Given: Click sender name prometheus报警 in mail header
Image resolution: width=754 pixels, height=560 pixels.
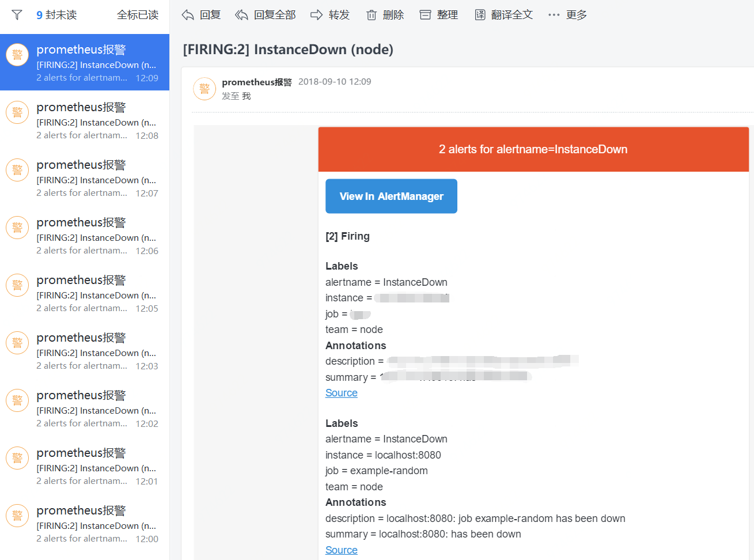Looking at the screenshot, I should click(x=257, y=82).
